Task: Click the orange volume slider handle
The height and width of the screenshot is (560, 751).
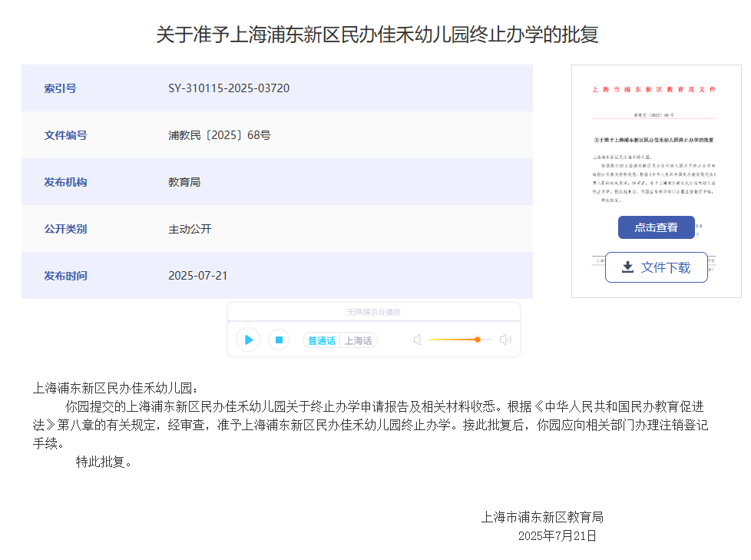Action: (x=478, y=340)
